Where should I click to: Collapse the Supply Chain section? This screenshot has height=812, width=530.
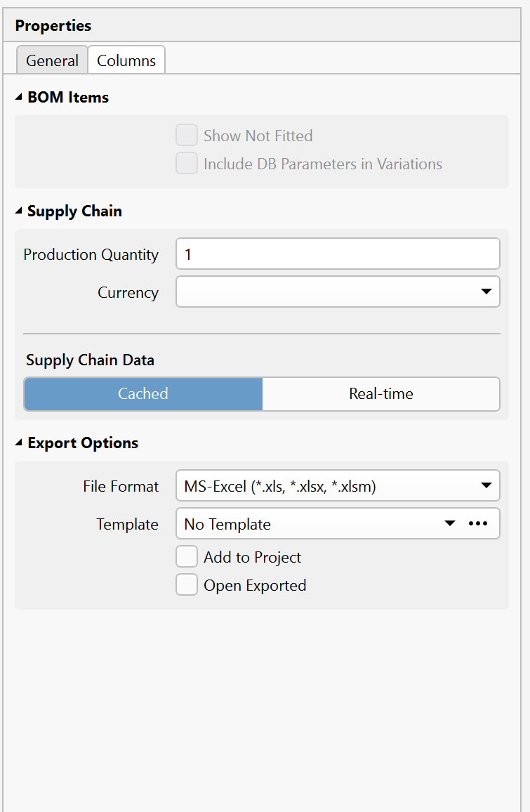pyautogui.click(x=19, y=211)
